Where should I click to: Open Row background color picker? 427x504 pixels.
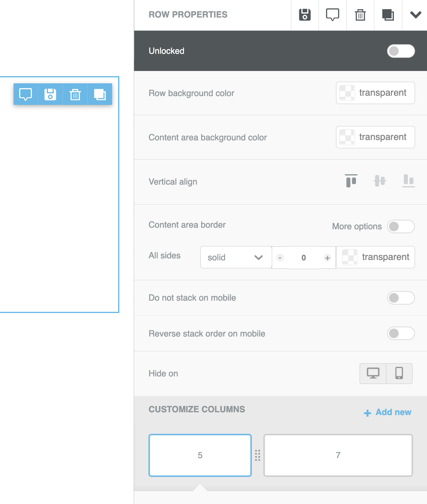(375, 93)
